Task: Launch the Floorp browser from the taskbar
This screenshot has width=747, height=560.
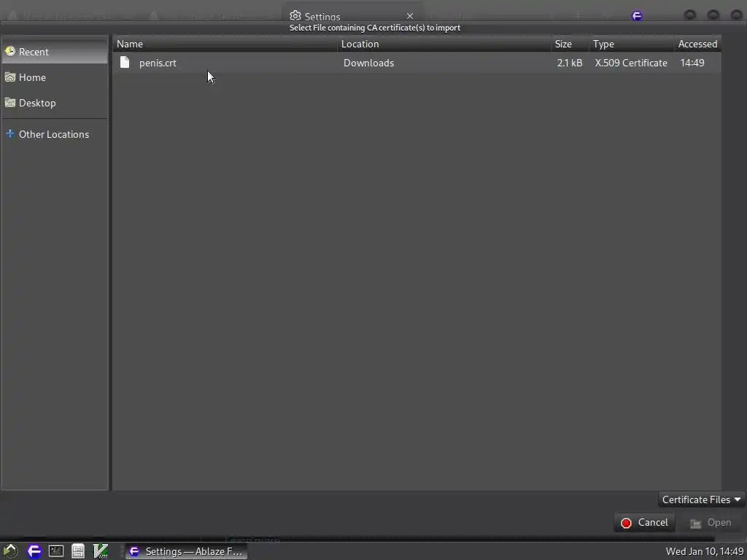Action: [x=34, y=551]
